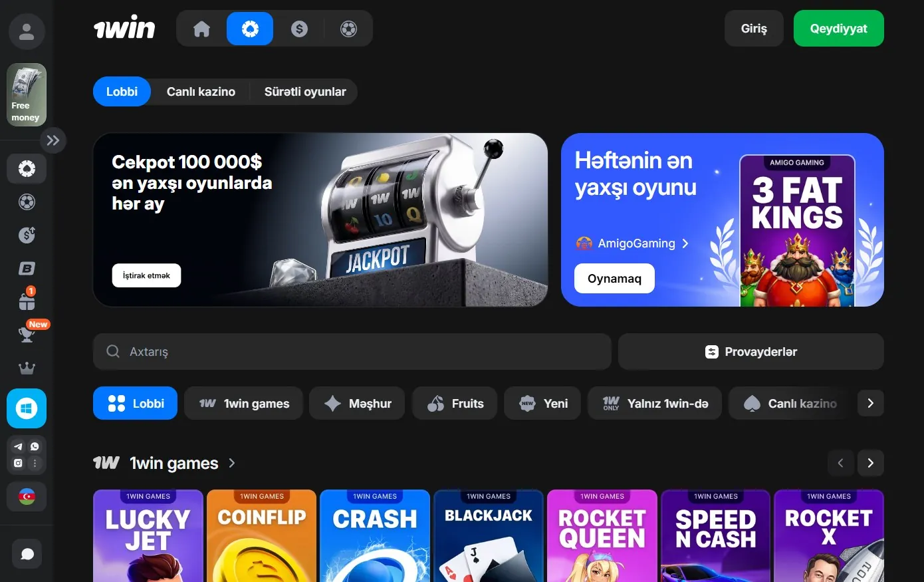Open the B icon in left sidebar
This screenshot has width=924, height=582.
click(x=27, y=268)
